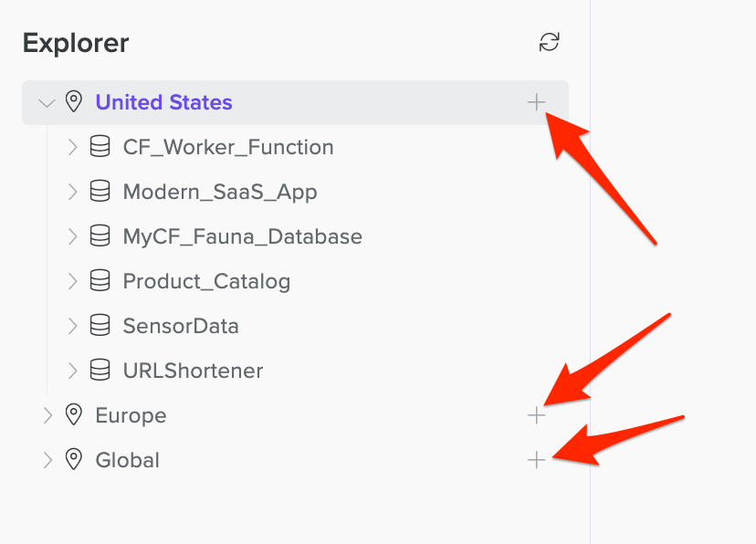Click the United States location pin icon
Image resolution: width=756 pixels, height=544 pixels.
pyautogui.click(x=74, y=101)
